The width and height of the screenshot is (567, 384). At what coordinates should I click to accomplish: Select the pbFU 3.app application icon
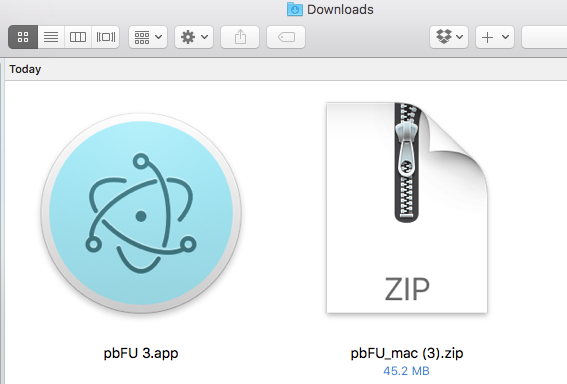click(x=141, y=213)
